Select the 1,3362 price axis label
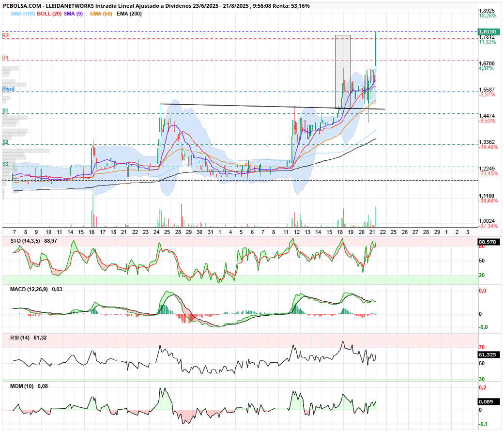This screenshot has width=504, height=432. tap(487, 142)
